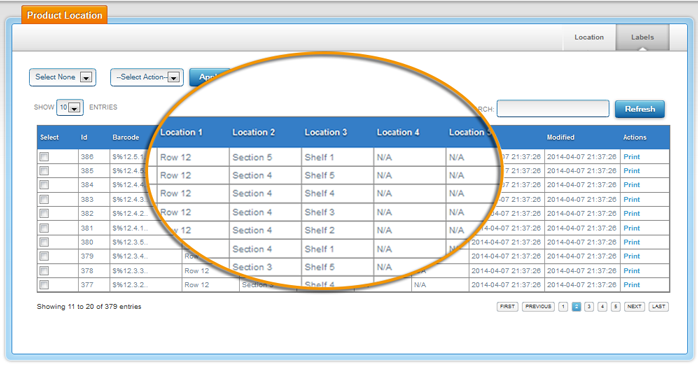Jump to page 3
The image size is (698, 368).
pyautogui.click(x=589, y=307)
